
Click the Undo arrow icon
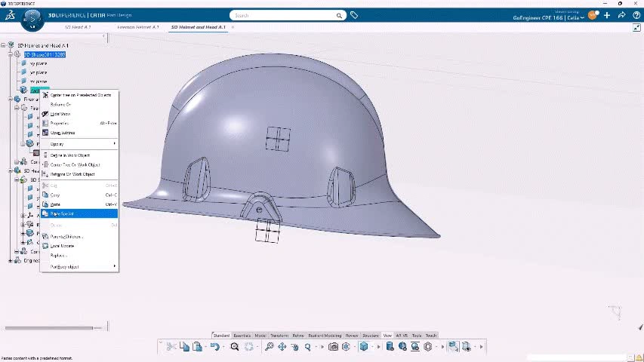pyautogui.click(x=214, y=347)
